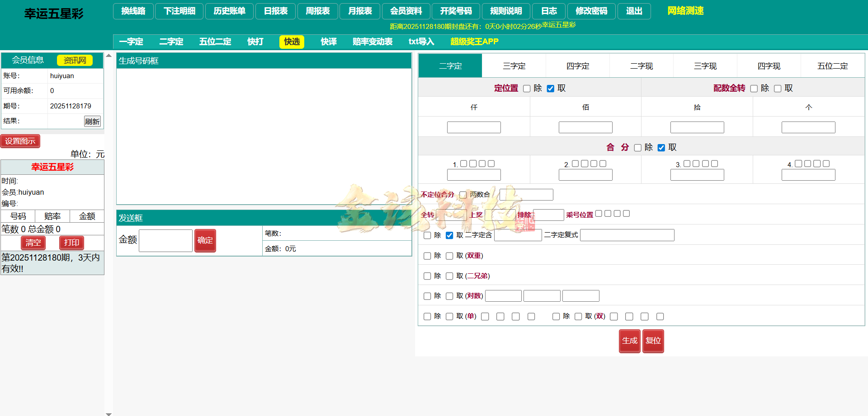This screenshot has width=868, height=416.
Task: Click 清空 to clear the bet list
Action: click(33, 243)
